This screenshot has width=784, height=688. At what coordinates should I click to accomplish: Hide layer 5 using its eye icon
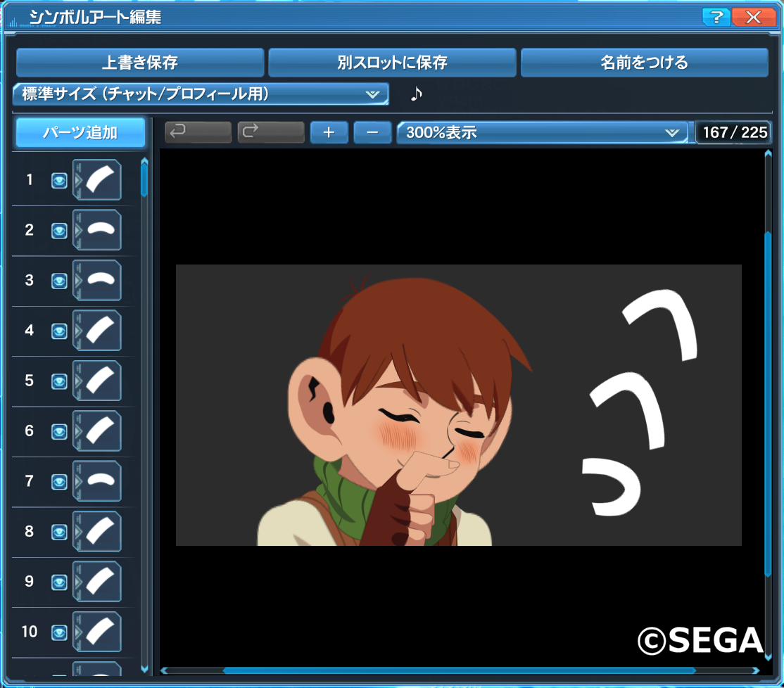(59, 381)
